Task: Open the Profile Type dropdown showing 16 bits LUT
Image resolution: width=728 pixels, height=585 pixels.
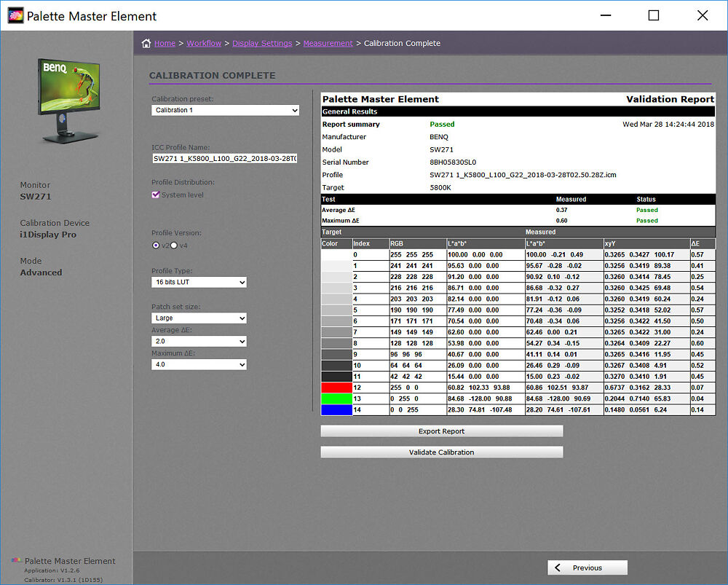Action: [199, 282]
